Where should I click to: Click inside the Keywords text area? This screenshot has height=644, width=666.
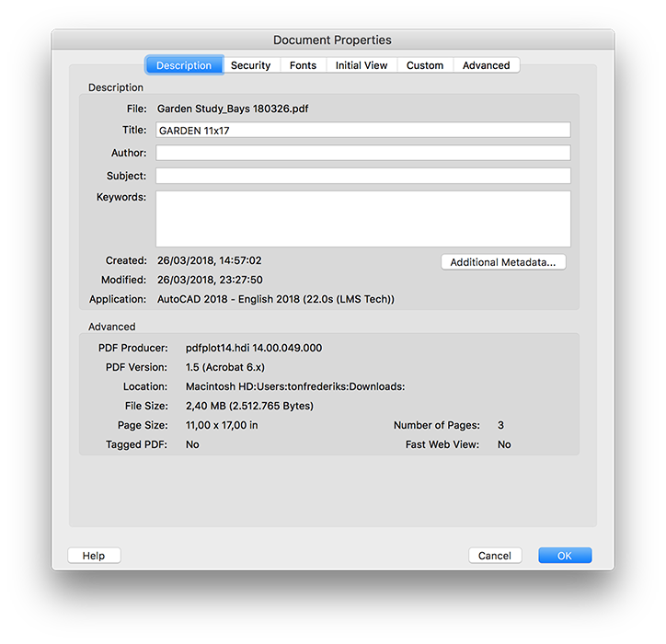point(363,219)
